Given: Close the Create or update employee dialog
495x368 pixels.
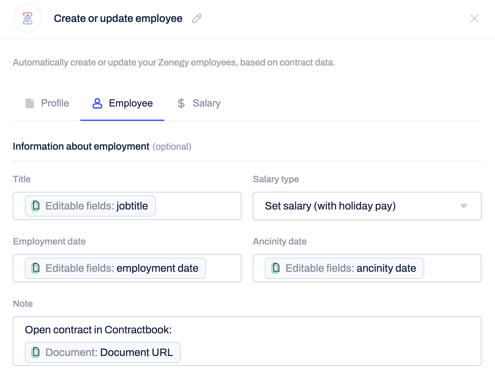Looking at the screenshot, I should pyautogui.click(x=474, y=18).
